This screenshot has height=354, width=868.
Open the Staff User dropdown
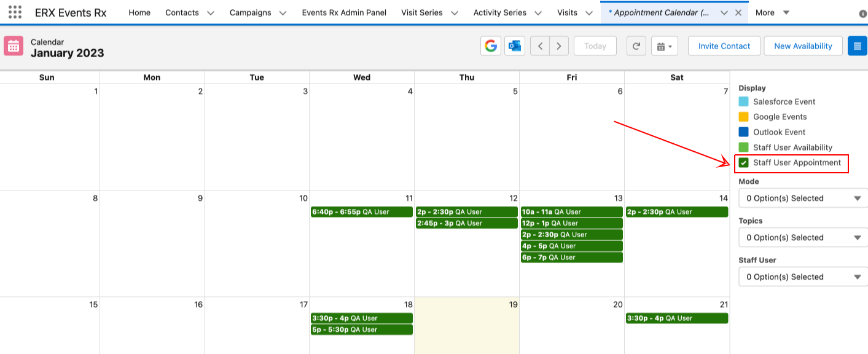pyautogui.click(x=803, y=277)
